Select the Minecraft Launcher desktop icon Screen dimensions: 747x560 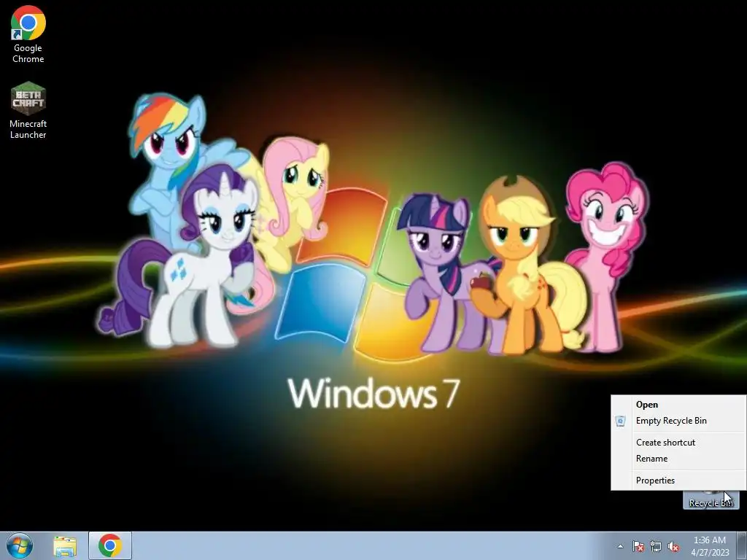[28, 111]
